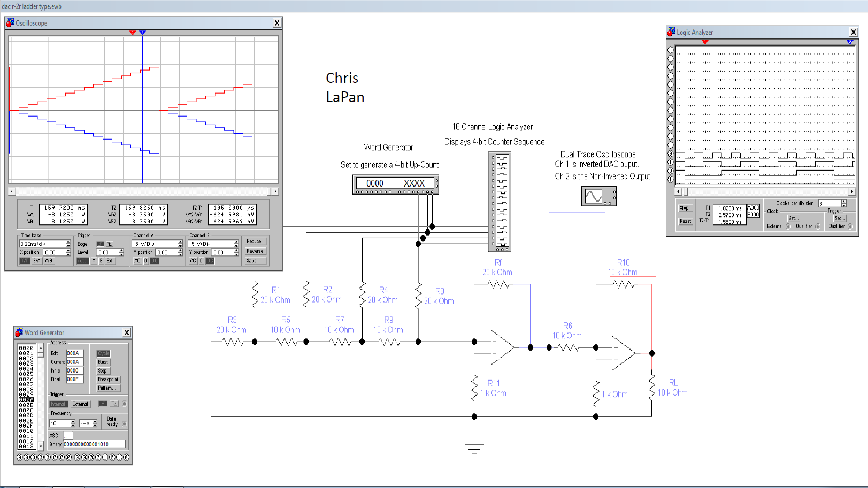Image resolution: width=868 pixels, height=488 pixels.
Task: Increase the Oscilloscope time base value
Action: [x=68, y=242]
